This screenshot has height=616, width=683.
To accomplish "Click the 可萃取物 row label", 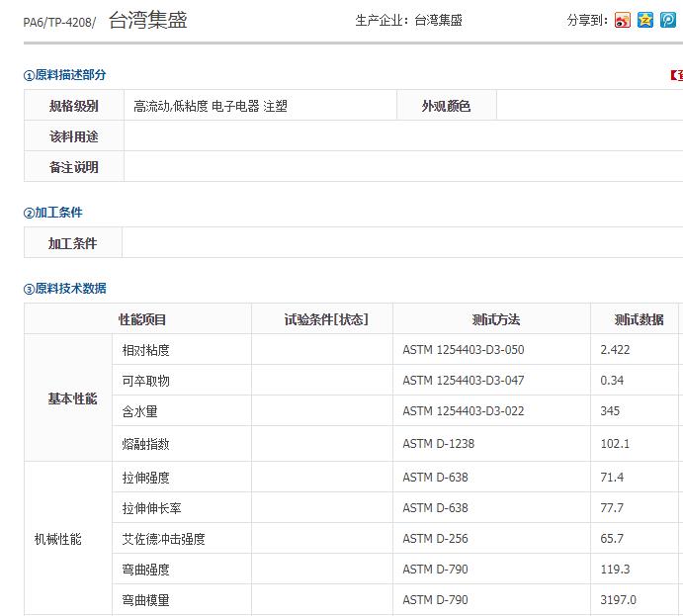I will (x=145, y=381).
